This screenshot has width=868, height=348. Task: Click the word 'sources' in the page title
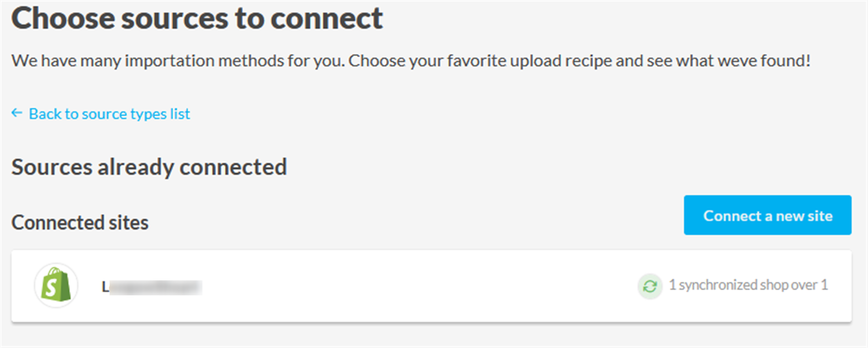pyautogui.click(x=175, y=19)
